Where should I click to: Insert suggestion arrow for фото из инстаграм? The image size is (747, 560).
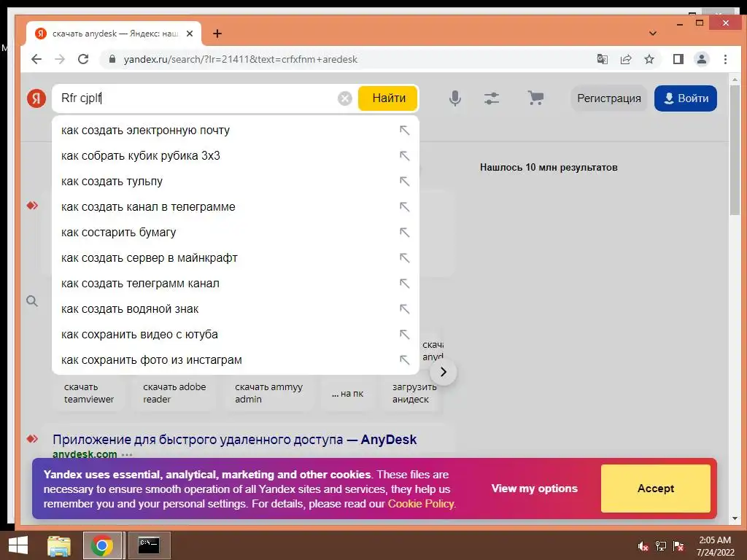click(x=404, y=360)
